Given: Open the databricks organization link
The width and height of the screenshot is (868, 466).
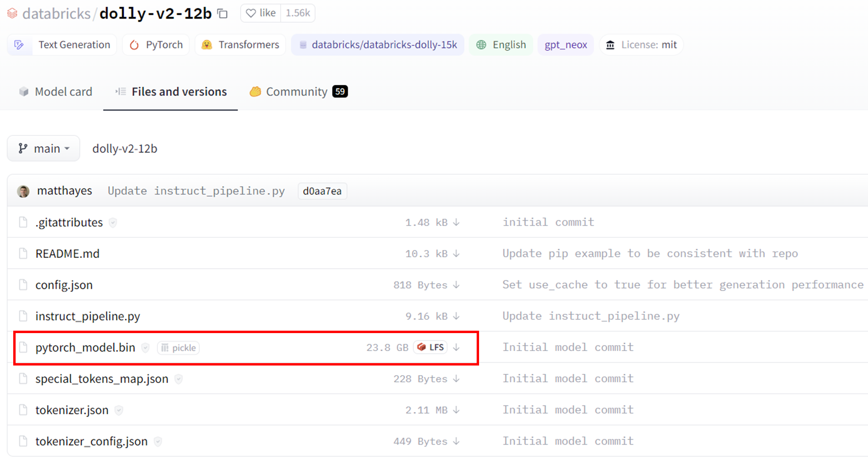Looking at the screenshot, I should (x=56, y=14).
